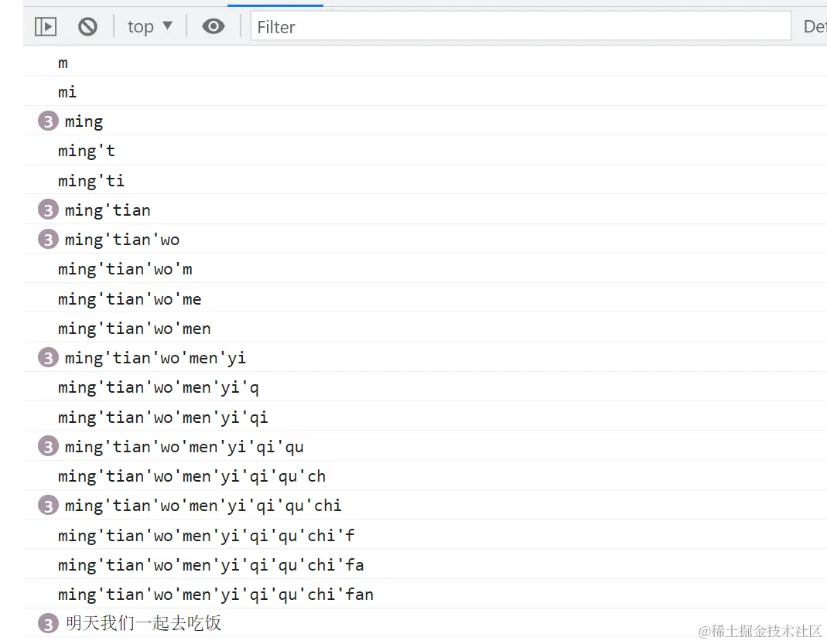The width and height of the screenshot is (827, 644).
Task: Select the console log line "m"
Action: (63, 63)
